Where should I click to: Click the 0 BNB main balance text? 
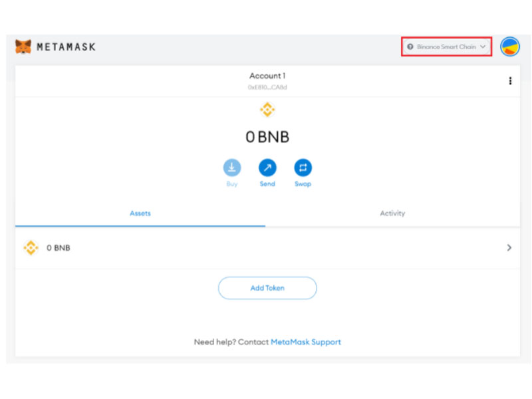click(x=267, y=137)
